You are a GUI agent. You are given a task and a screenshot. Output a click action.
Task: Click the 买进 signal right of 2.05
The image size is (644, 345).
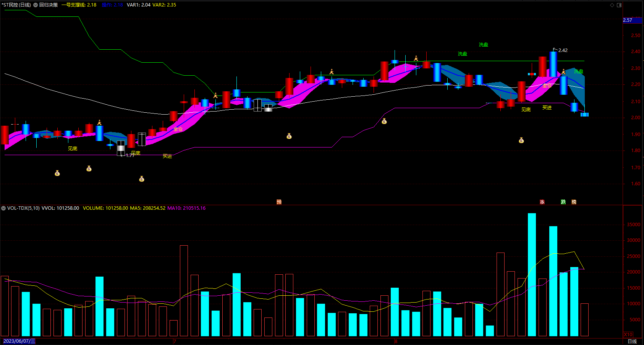(547, 108)
